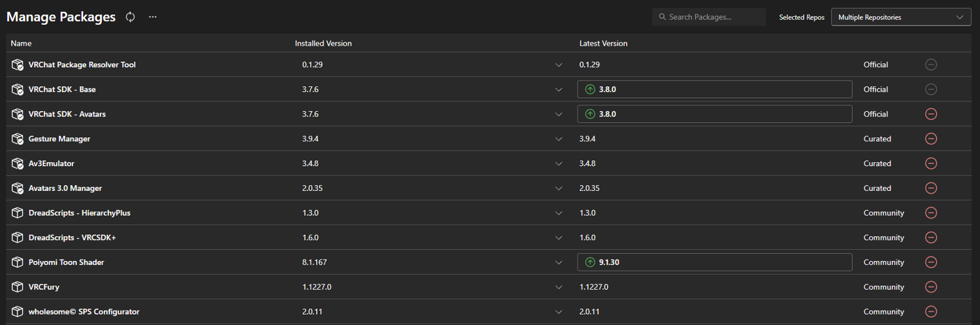Expand version dropdown for Gesture Manager
The height and width of the screenshot is (325, 980).
coord(559,139)
